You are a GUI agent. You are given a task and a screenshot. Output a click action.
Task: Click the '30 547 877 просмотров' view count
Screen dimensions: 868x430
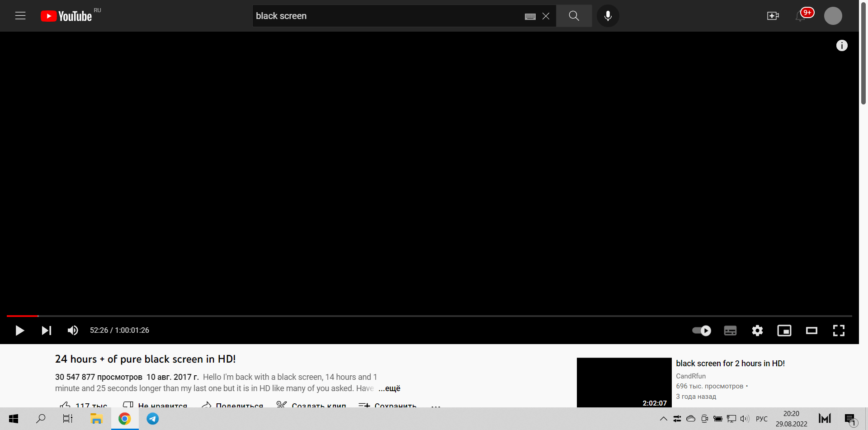pyautogui.click(x=99, y=377)
